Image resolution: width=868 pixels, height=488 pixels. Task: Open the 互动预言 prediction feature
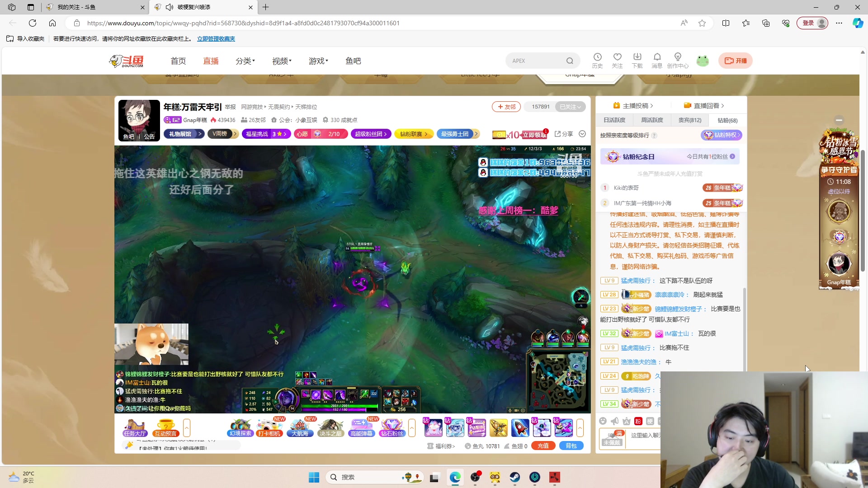(x=165, y=427)
